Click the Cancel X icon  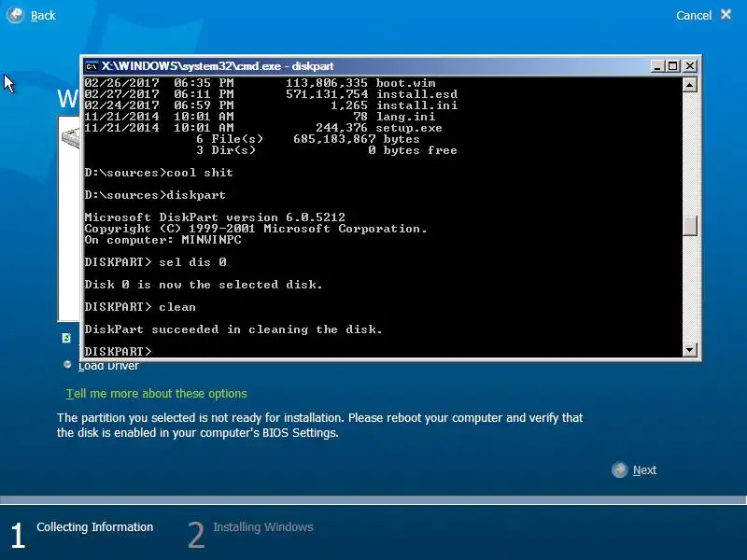tap(726, 15)
